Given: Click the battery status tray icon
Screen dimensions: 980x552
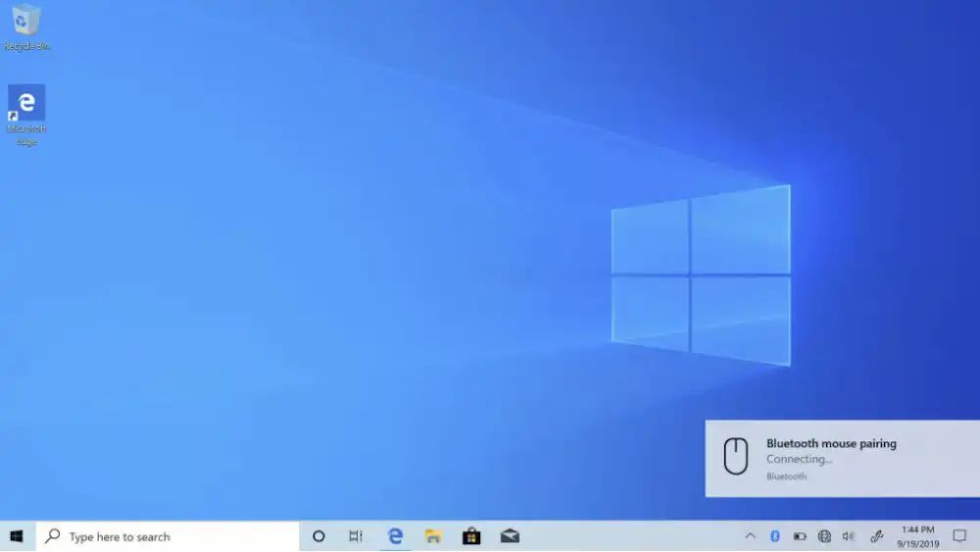Looking at the screenshot, I should 800,536.
